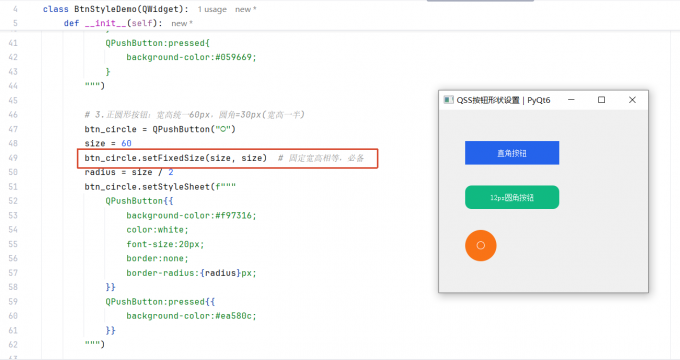This screenshot has width=680, height=360.
Task: Click the background-color:#ea580c color value
Action: pos(191,316)
